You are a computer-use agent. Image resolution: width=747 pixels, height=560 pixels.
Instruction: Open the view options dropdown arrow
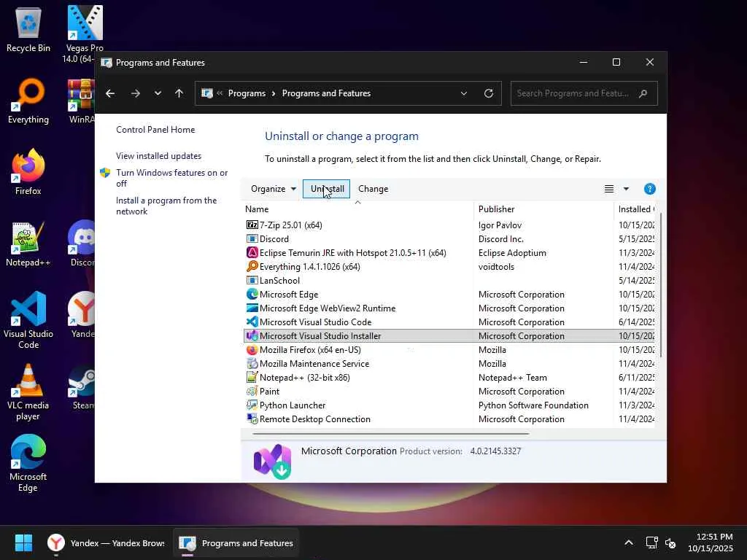pos(626,189)
